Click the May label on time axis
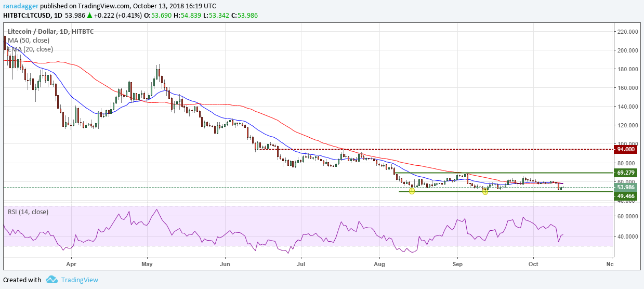Screen dimensions: 644x289 [x=147, y=264]
